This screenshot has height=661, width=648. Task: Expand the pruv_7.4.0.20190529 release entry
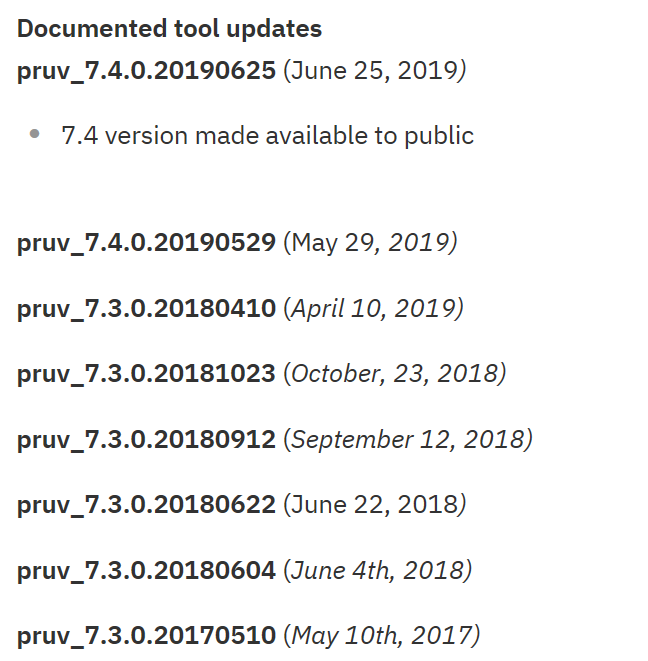point(146,242)
